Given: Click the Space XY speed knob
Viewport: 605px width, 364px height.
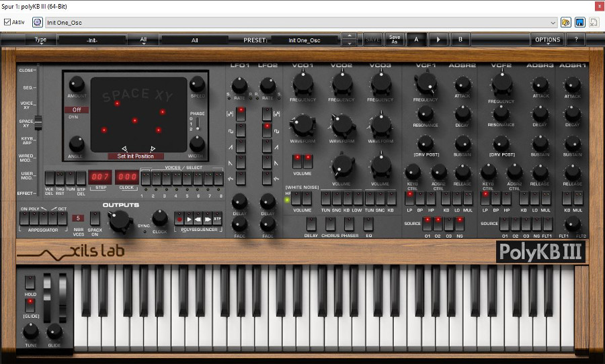Looking at the screenshot, I should 197,84.
